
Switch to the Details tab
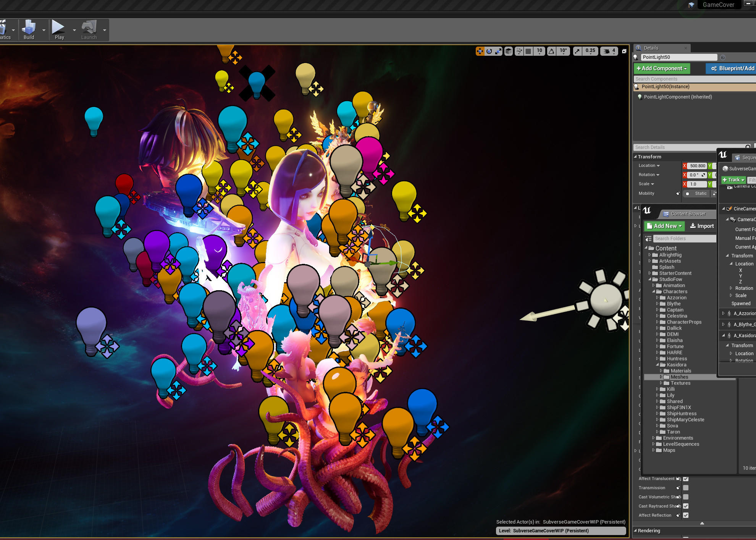point(651,48)
